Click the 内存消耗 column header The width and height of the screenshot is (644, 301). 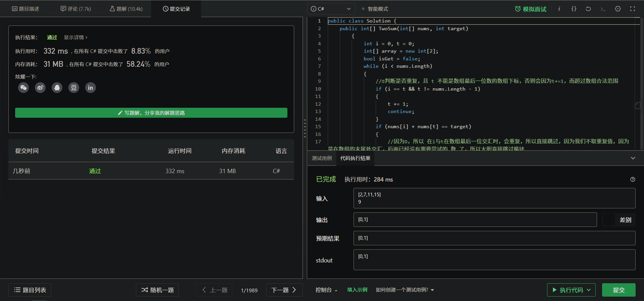pos(233,151)
